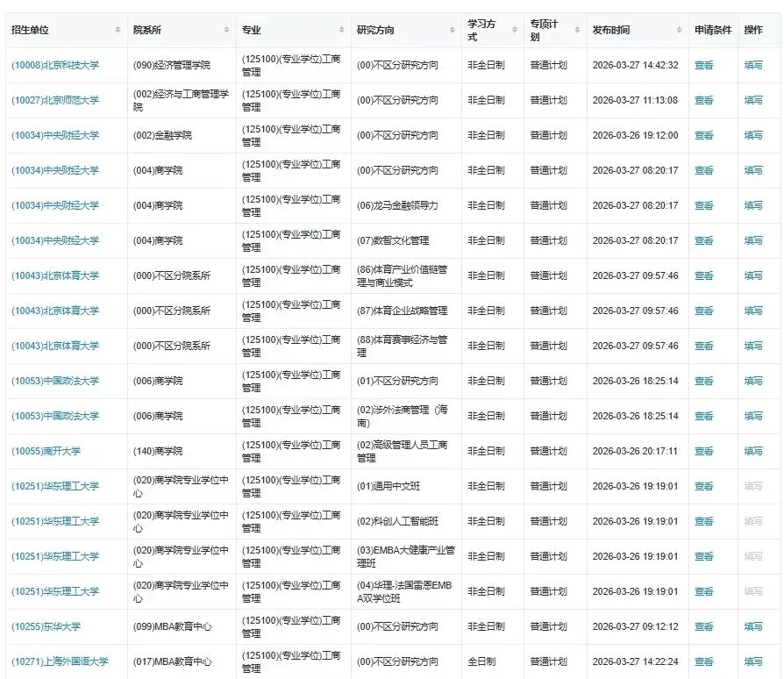Select timestamp 2026-03-27 09:12:12

tap(635, 626)
